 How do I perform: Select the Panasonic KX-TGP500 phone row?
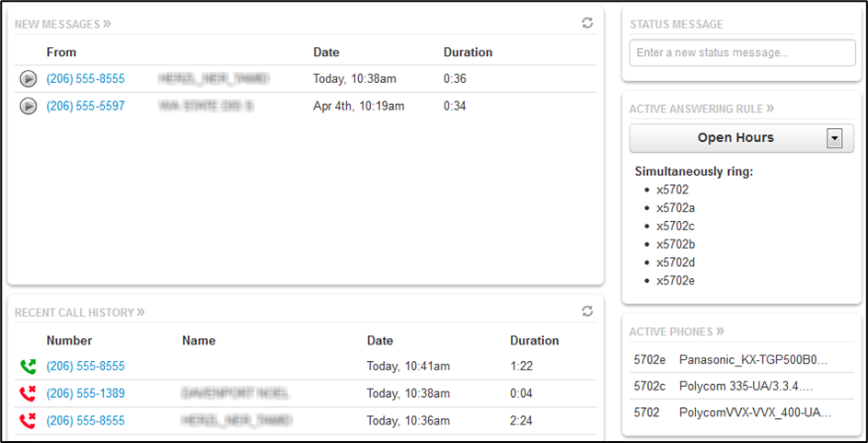(x=741, y=359)
